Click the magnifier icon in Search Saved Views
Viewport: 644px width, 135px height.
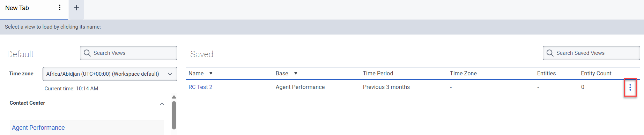click(x=550, y=53)
